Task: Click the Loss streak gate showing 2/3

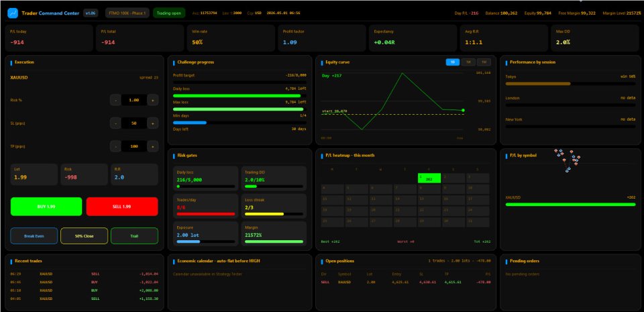Action: pos(274,206)
